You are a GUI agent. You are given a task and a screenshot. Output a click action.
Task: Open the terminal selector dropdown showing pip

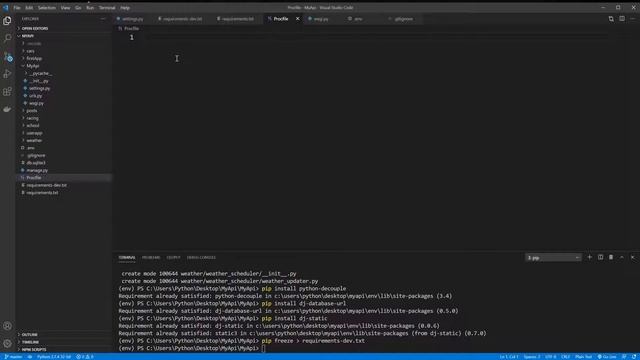point(553,258)
